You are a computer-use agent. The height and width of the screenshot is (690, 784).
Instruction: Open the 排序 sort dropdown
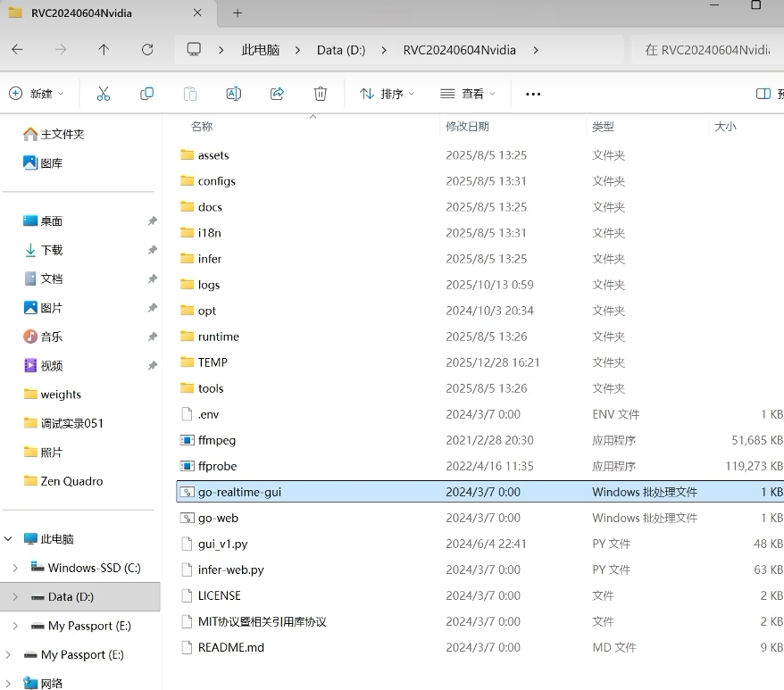pos(387,94)
